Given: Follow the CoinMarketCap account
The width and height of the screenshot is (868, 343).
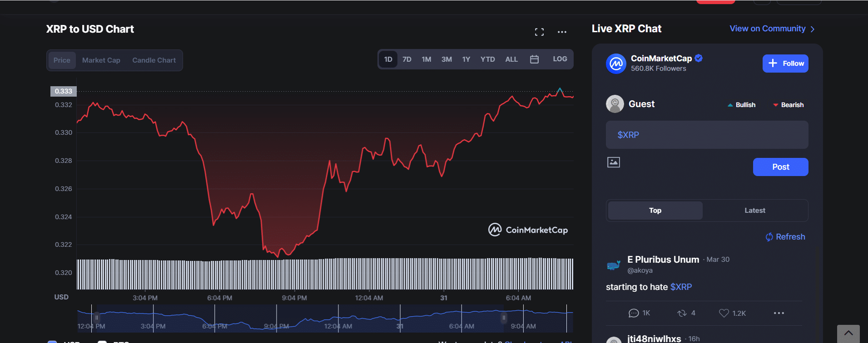Looking at the screenshot, I should point(785,64).
